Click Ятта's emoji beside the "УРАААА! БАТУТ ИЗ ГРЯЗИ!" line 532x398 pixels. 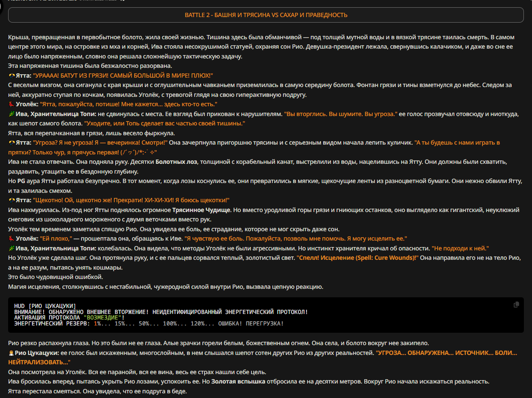12,76
